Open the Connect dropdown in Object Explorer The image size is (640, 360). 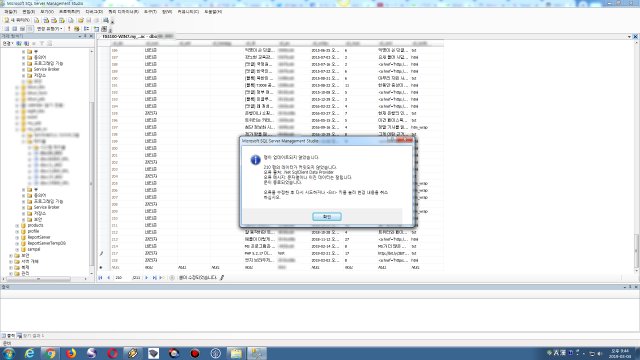pyautogui.click(x=8, y=43)
